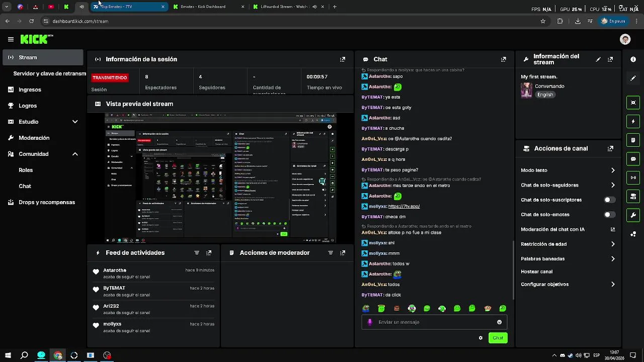
Task: Click the stream preview thumbnail
Action: point(220,178)
